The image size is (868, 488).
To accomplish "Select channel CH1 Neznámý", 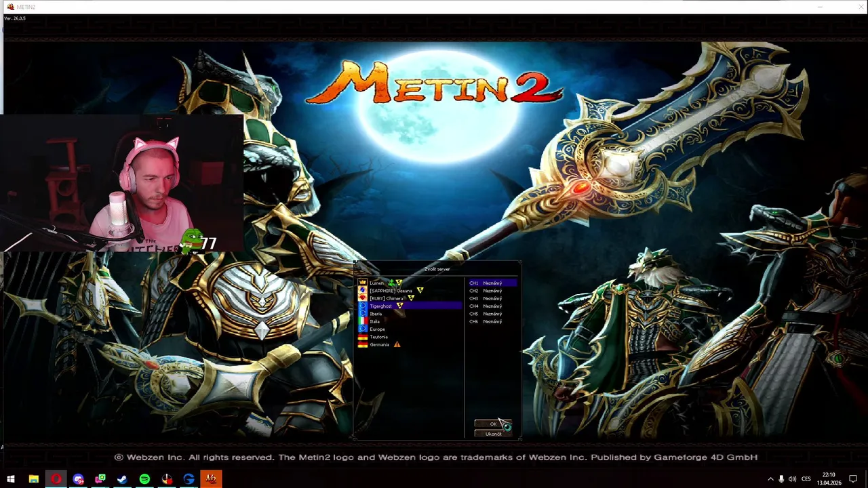I will click(492, 283).
